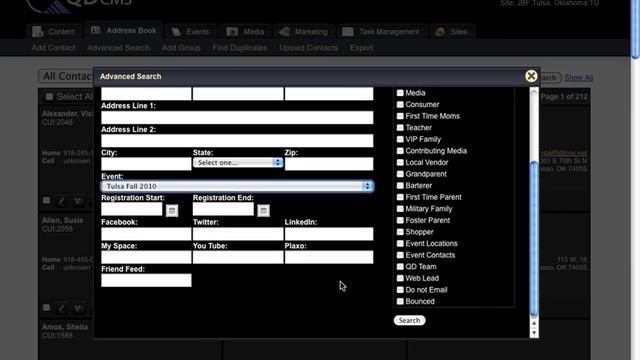Screen dimensions: 640x360
Task: Click the Plaxo input field
Action: 329,257
